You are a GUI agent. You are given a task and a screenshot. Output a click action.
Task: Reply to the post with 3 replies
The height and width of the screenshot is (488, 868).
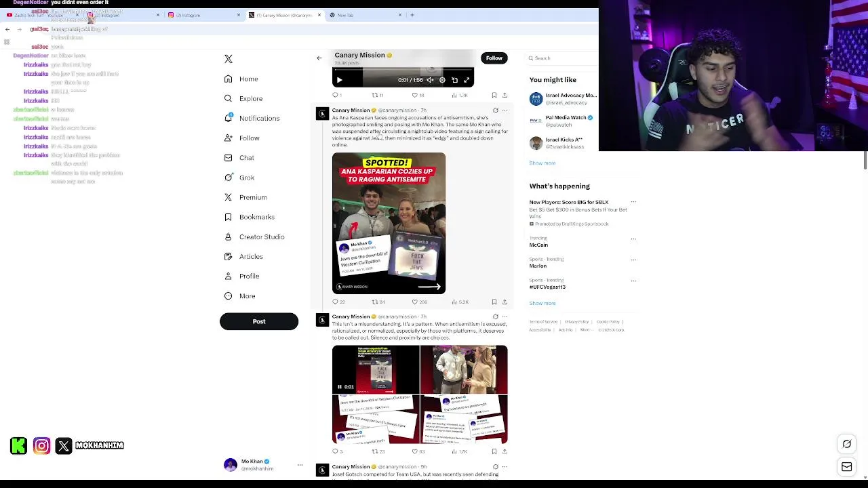click(x=337, y=451)
